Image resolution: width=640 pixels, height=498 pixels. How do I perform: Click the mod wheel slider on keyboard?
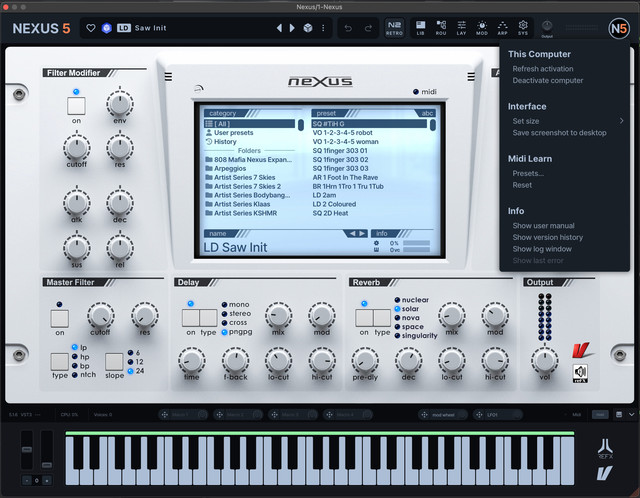coord(47,450)
